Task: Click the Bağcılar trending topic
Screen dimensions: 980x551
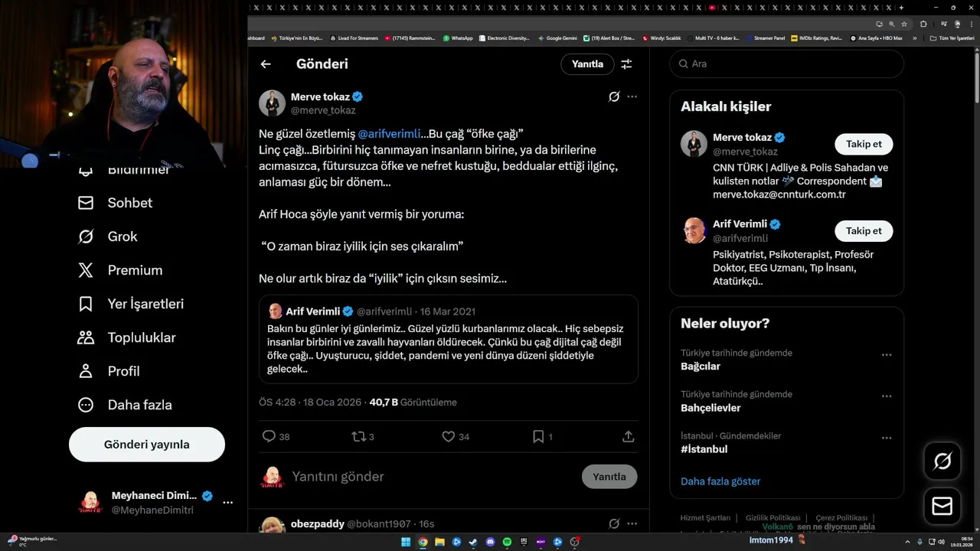Action: [x=701, y=367]
